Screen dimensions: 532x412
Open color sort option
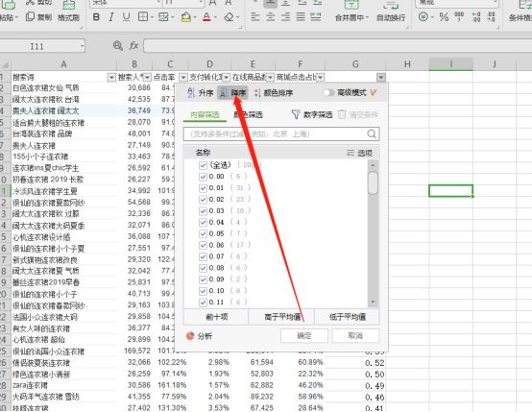click(x=273, y=92)
